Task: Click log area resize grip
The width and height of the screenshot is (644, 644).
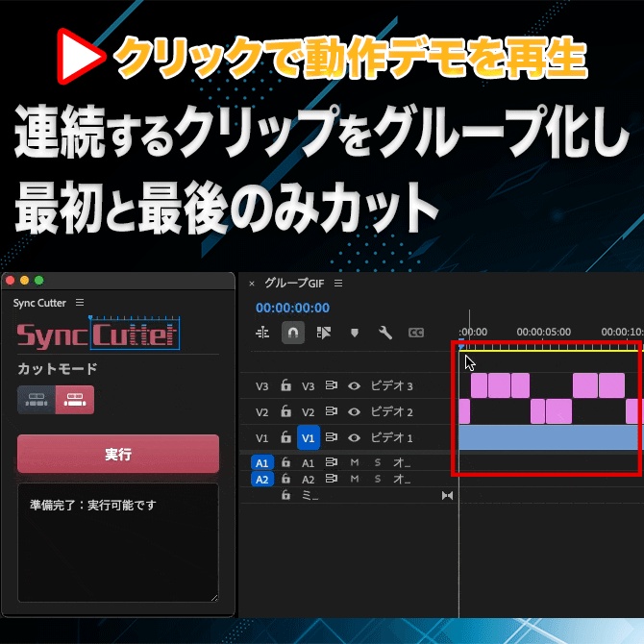Action: tap(214, 598)
